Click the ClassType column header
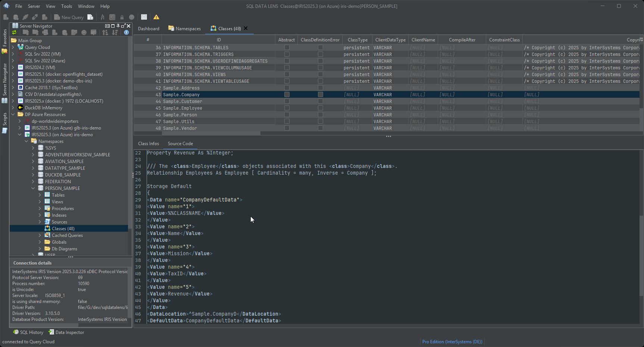The height and width of the screenshot is (347, 644). pos(357,40)
